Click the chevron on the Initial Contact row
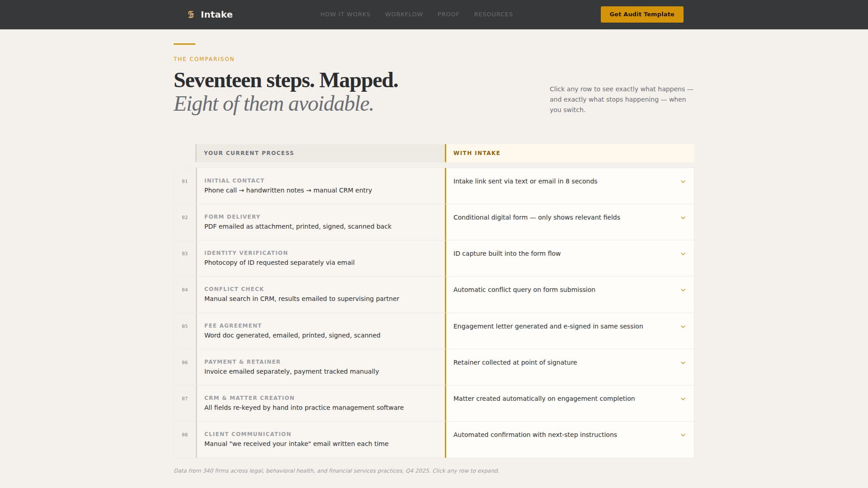868x488 pixels. pos(683,182)
